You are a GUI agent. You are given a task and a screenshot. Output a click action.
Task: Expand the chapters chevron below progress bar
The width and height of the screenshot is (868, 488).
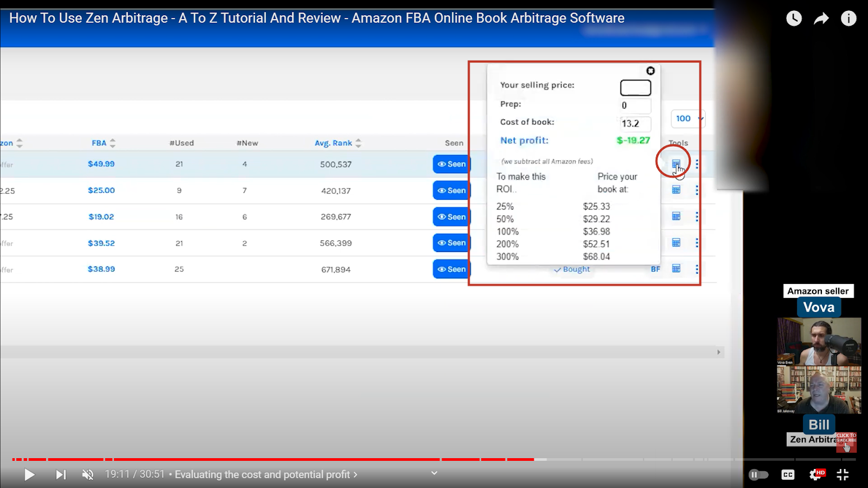[x=434, y=473]
